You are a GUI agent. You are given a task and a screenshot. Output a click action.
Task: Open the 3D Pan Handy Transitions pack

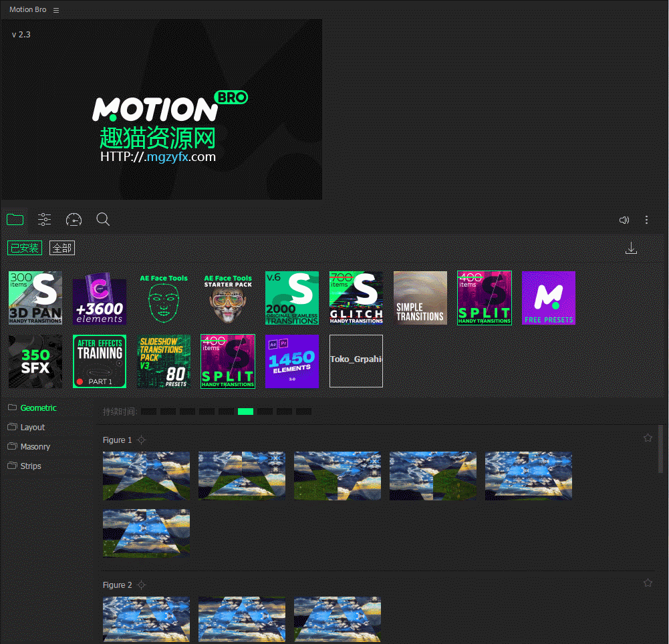pos(35,298)
